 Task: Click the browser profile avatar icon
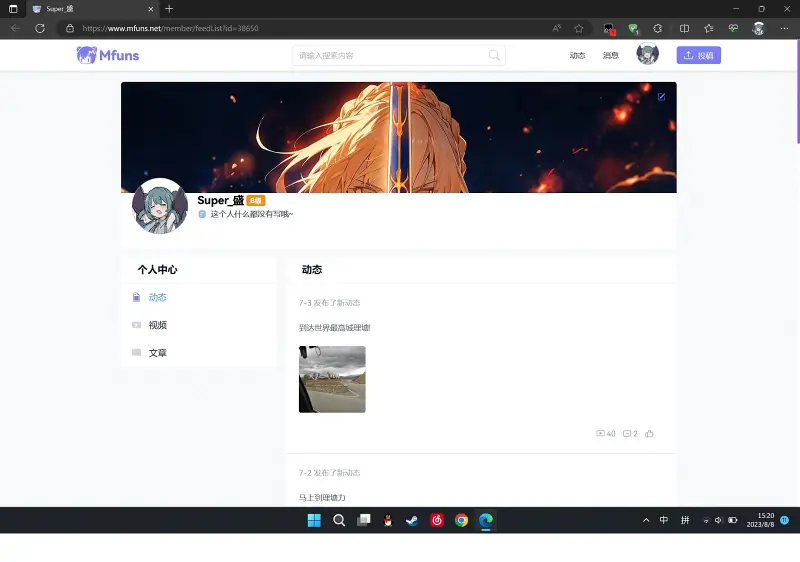point(759,29)
